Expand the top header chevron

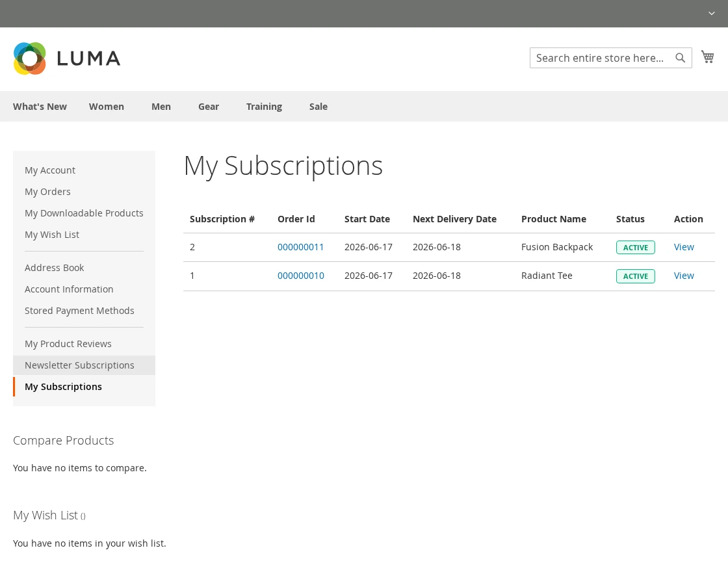[x=711, y=14]
